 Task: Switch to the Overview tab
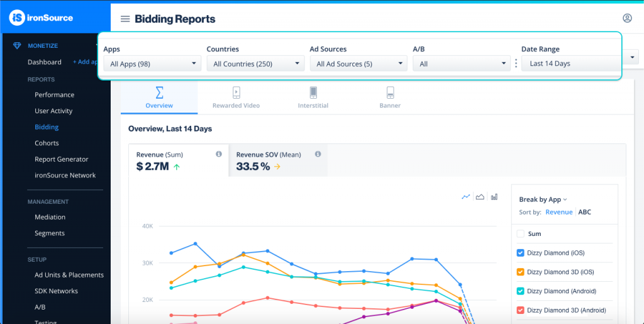coord(159,98)
